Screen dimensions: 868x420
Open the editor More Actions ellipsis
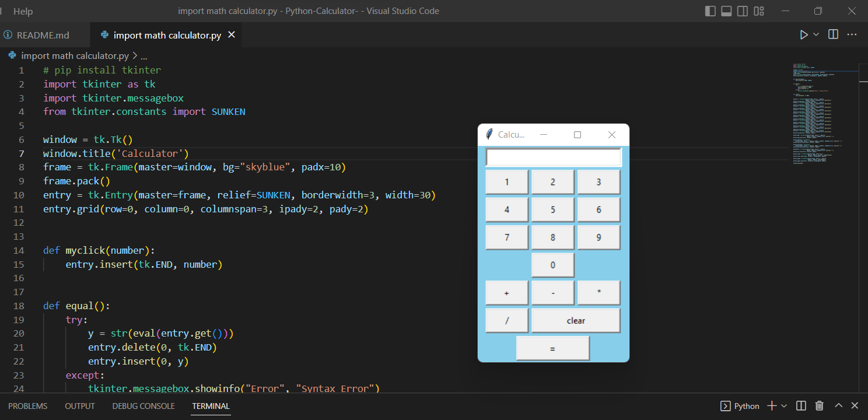tap(852, 35)
